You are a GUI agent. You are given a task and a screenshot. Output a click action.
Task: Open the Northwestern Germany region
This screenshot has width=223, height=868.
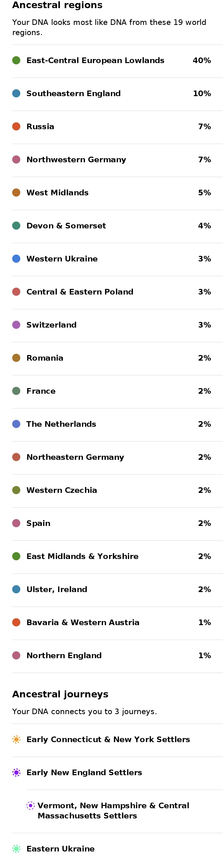(x=117, y=160)
